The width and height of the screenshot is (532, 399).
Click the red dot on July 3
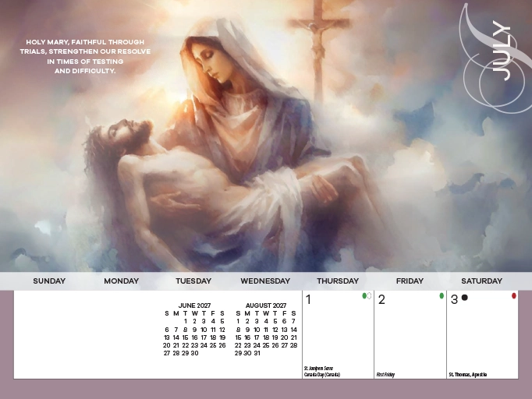pyautogui.click(x=514, y=296)
